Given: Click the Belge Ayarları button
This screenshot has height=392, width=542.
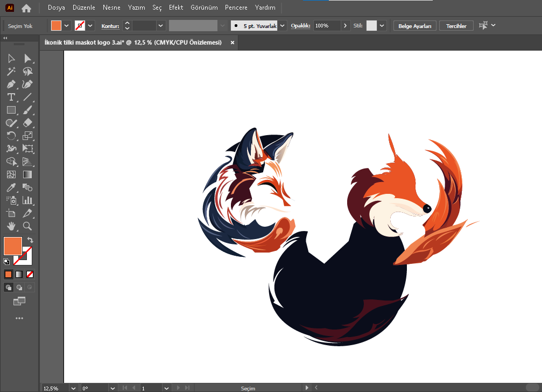Looking at the screenshot, I should click(x=415, y=26).
